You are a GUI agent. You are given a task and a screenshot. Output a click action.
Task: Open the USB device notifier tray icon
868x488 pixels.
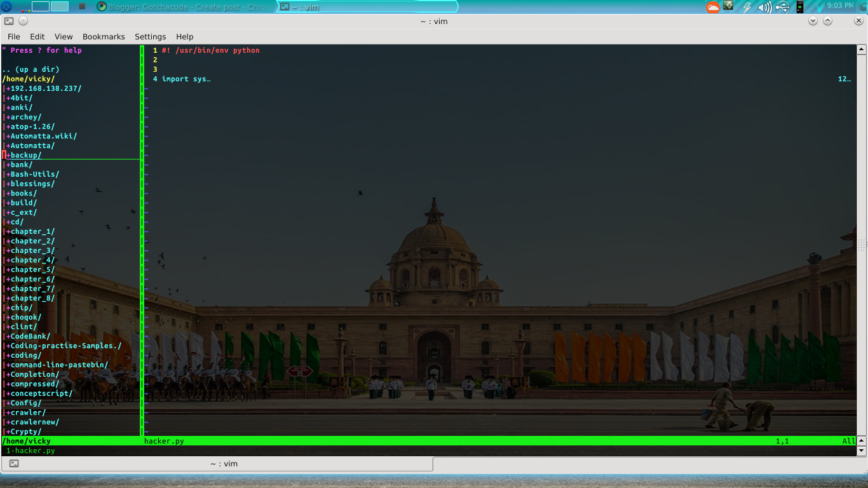coord(783,7)
